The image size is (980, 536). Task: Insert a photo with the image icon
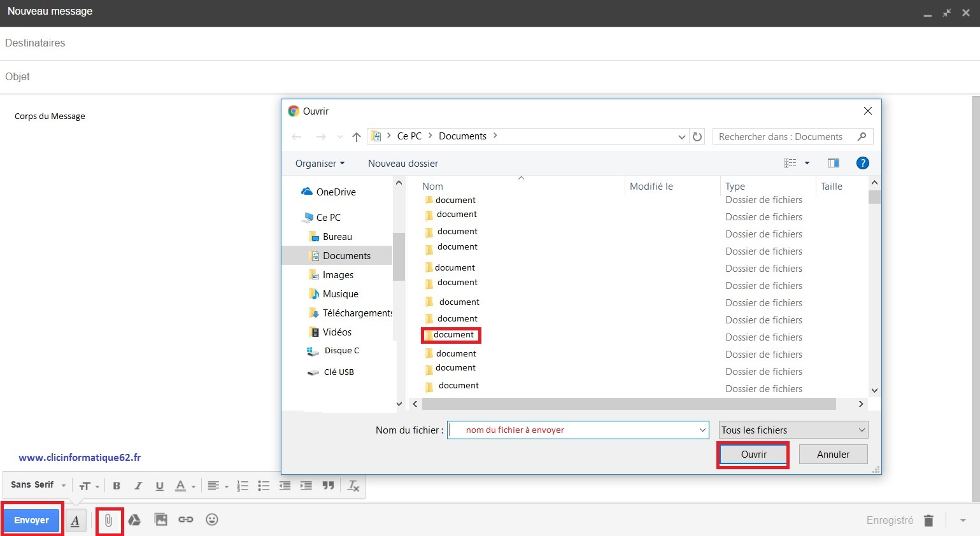point(161,520)
